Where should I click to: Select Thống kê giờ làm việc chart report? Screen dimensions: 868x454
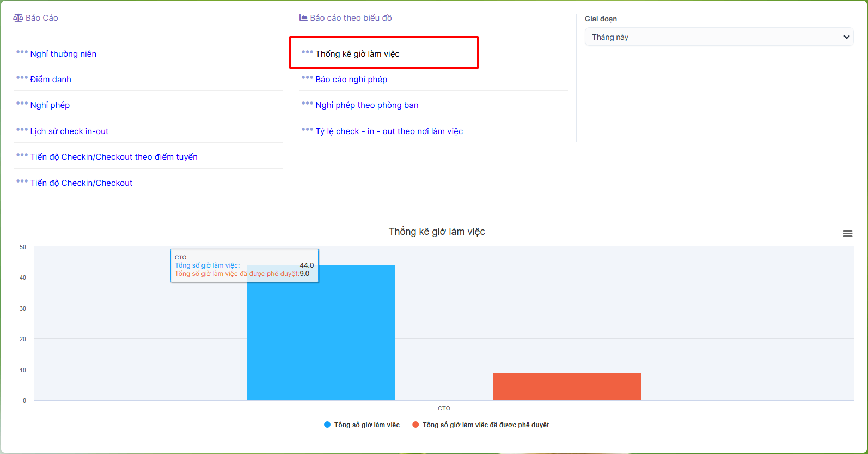click(357, 54)
